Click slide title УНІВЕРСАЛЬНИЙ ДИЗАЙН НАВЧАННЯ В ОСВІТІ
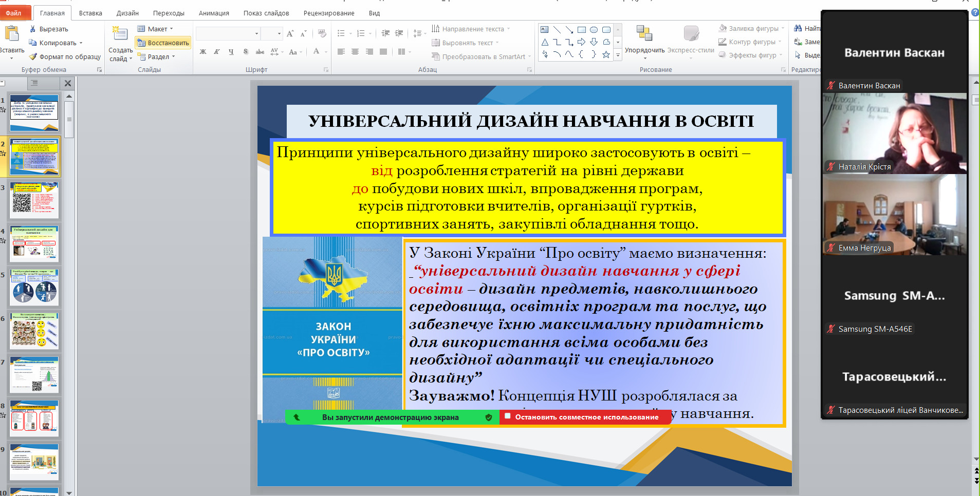 click(531, 121)
